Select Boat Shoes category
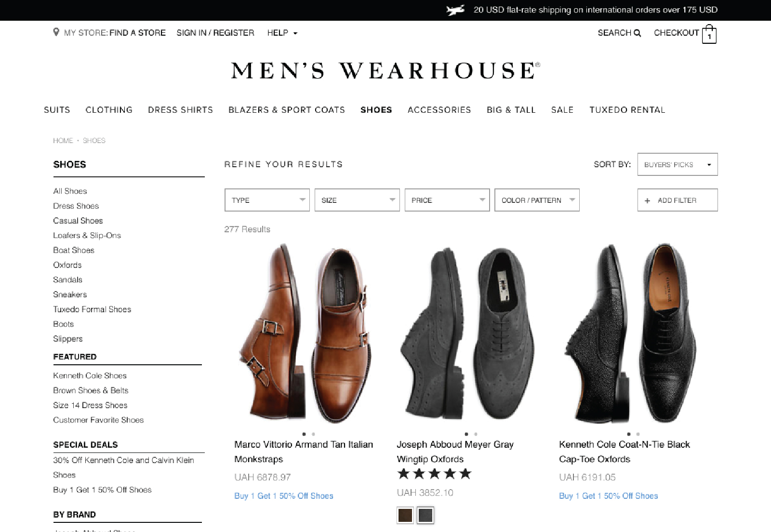The width and height of the screenshot is (771, 532). (x=74, y=250)
